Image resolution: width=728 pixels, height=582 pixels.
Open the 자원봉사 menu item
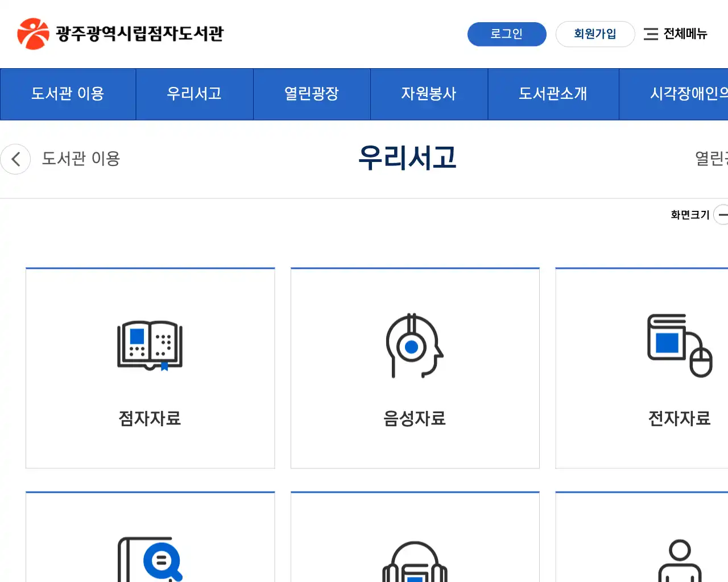[x=429, y=94]
